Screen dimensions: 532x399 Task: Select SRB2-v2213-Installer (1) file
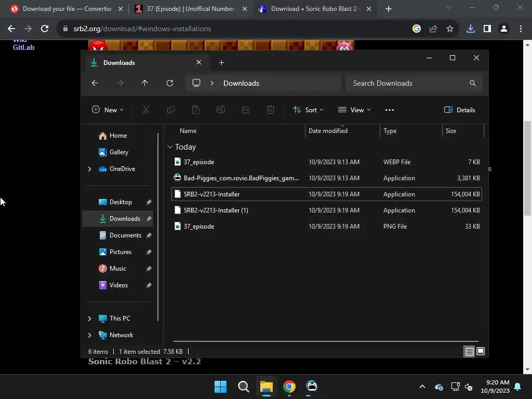pos(327,210)
